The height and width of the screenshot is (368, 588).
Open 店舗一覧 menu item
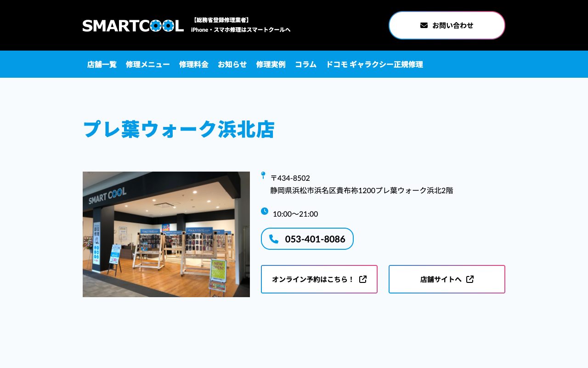(x=102, y=64)
